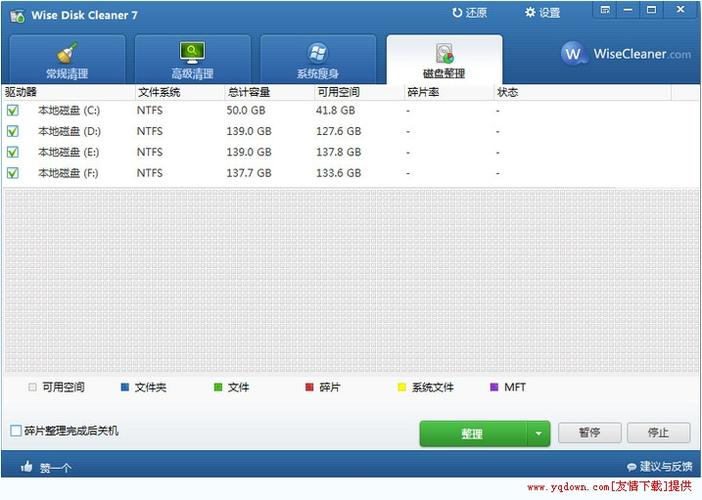Click the yellow 系统文件 legend swatch
702x500 pixels.
tap(402, 387)
